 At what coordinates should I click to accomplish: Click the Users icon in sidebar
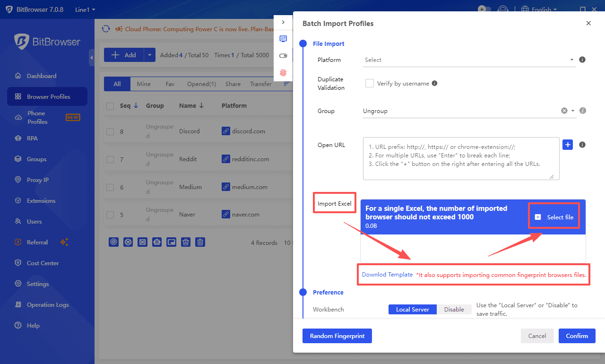coord(18,221)
